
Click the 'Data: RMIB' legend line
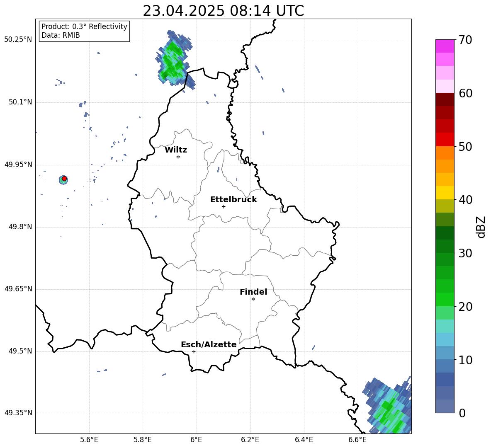point(61,35)
